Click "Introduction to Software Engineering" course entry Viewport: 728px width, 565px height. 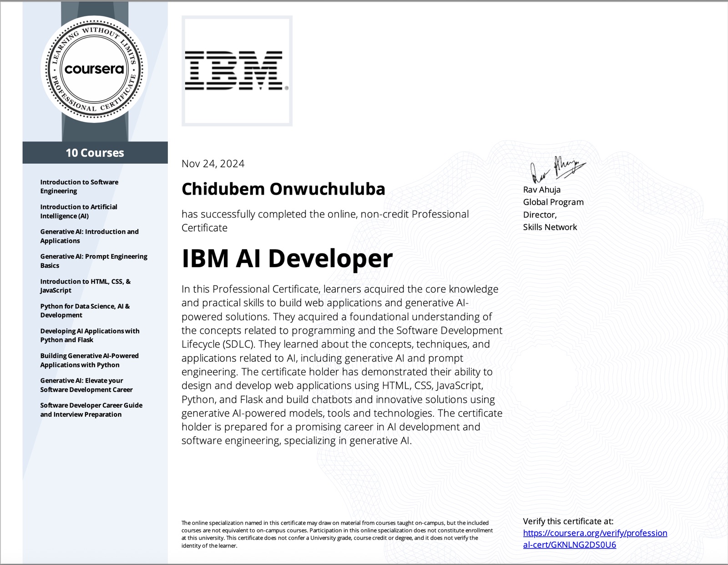coord(79,187)
